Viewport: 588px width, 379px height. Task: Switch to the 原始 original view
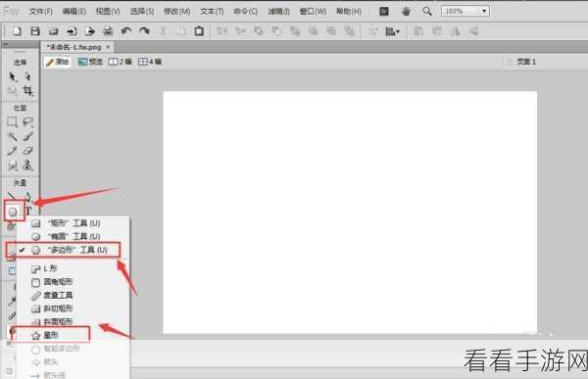coord(58,62)
